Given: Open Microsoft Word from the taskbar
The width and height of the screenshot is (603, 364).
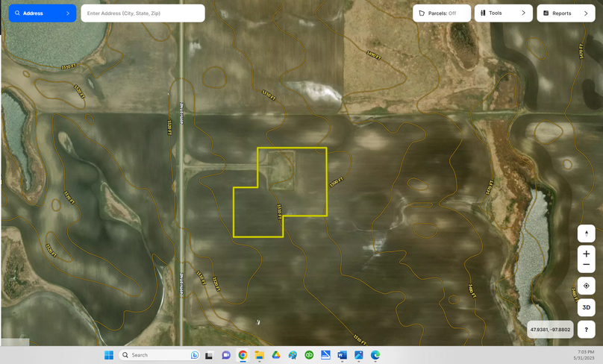Looking at the screenshot, I should point(342,355).
